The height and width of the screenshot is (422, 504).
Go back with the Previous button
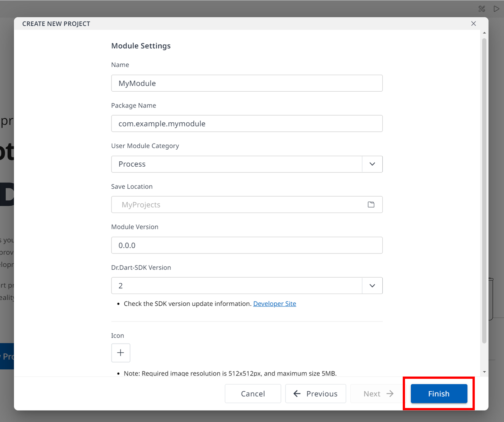(x=316, y=394)
